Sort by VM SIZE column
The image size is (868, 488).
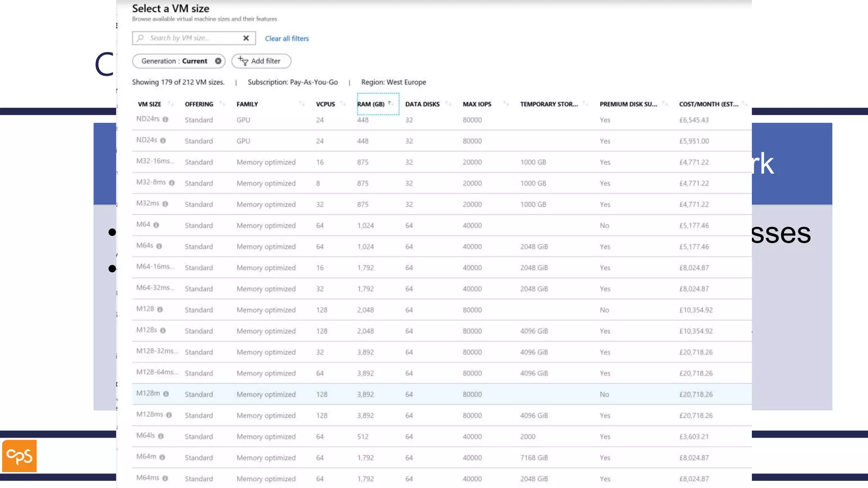pos(150,104)
